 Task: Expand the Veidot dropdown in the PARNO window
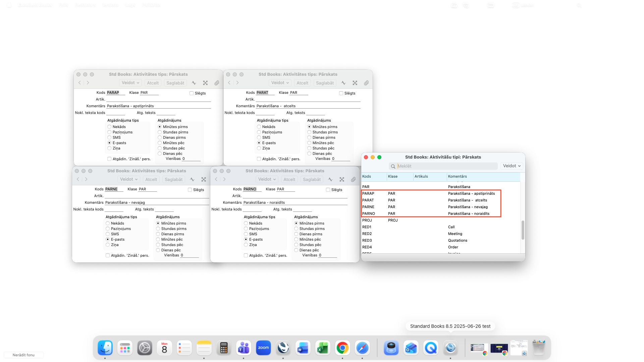pyautogui.click(x=267, y=179)
